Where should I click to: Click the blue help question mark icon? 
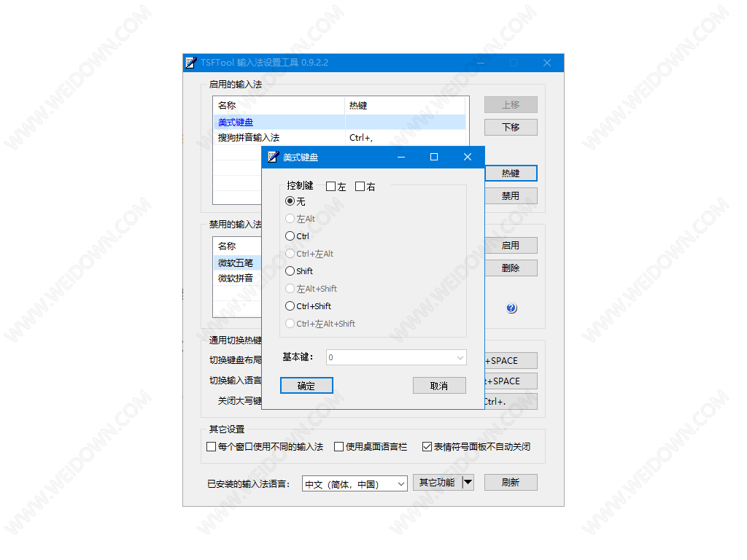511,308
